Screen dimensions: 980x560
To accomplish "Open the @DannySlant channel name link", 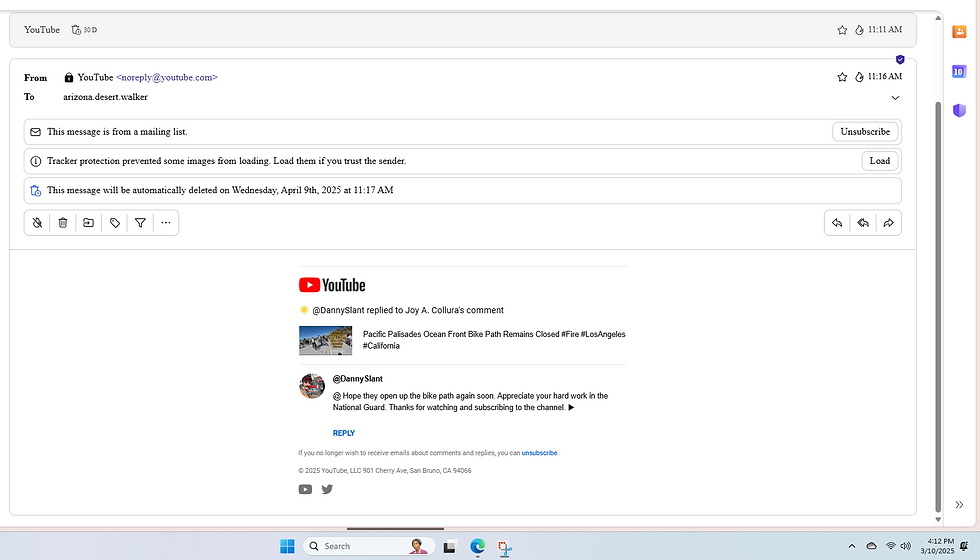I will [358, 379].
